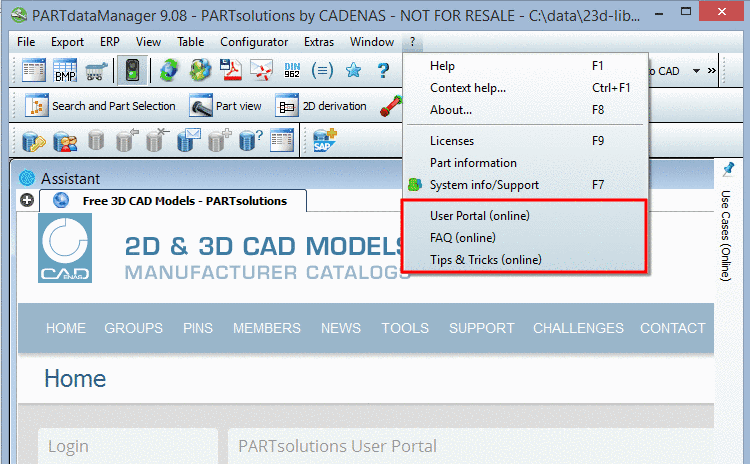Go to CHALLENGES in portal navigation

point(578,328)
